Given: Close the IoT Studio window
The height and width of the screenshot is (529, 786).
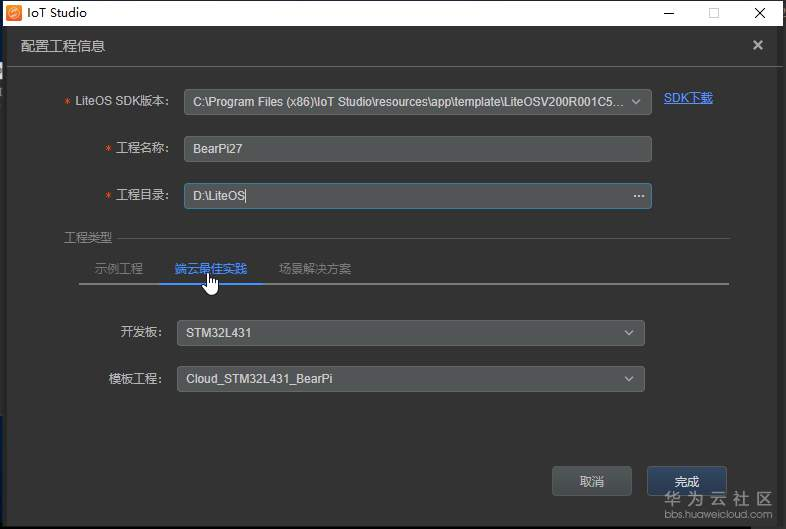Looking at the screenshot, I should (759, 13).
